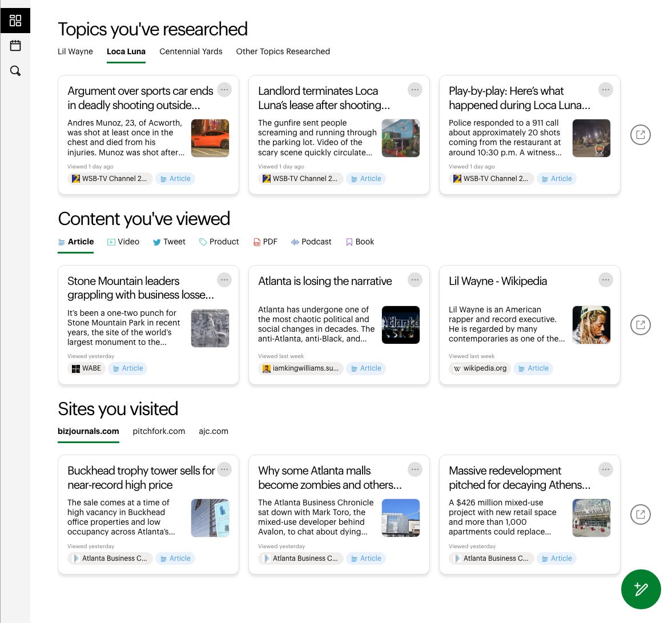Click Article tag on Massive redevelopment card

pyautogui.click(x=557, y=558)
